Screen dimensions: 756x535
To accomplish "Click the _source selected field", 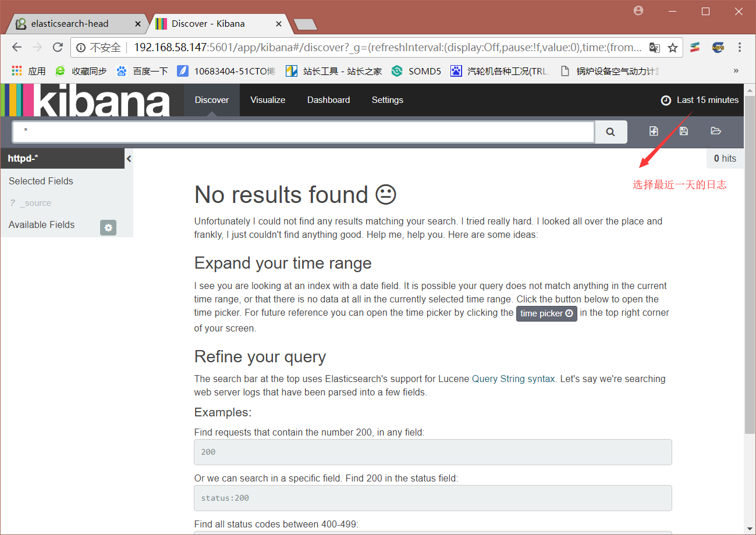I will (36, 203).
